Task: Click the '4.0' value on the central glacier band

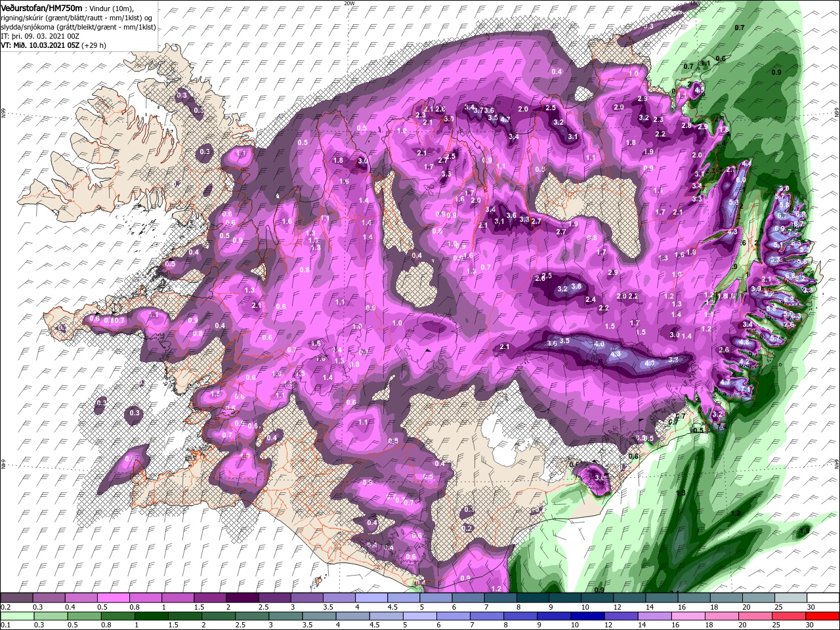Action: click(x=599, y=344)
